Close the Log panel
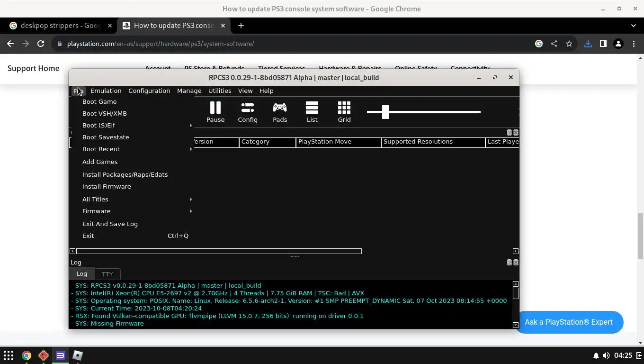Image resolution: width=644 pixels, height=364 pixels. 516,262
